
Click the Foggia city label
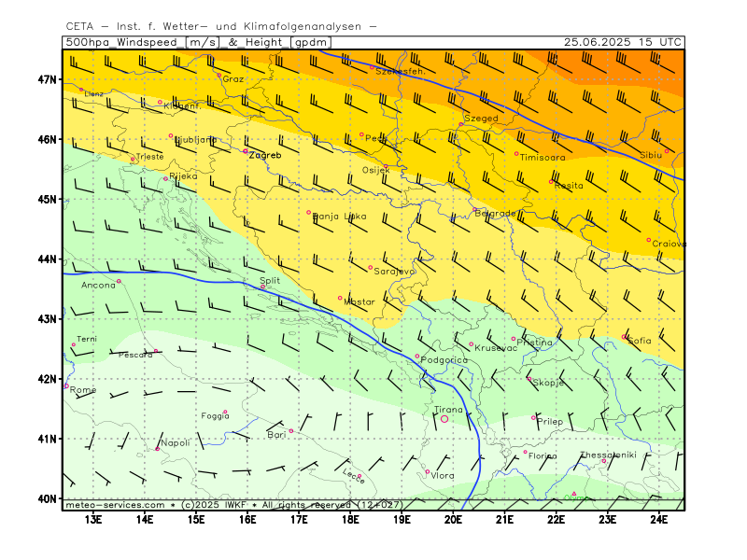coord(215,416)
